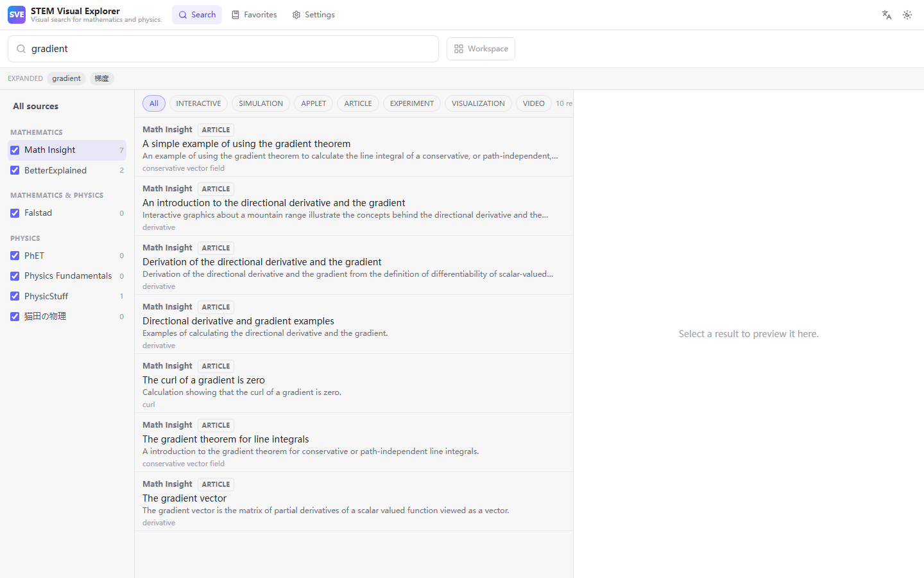Screen dimensions: 924x578
Task: Open the Settings tab
Action: (x=314, y=15)
